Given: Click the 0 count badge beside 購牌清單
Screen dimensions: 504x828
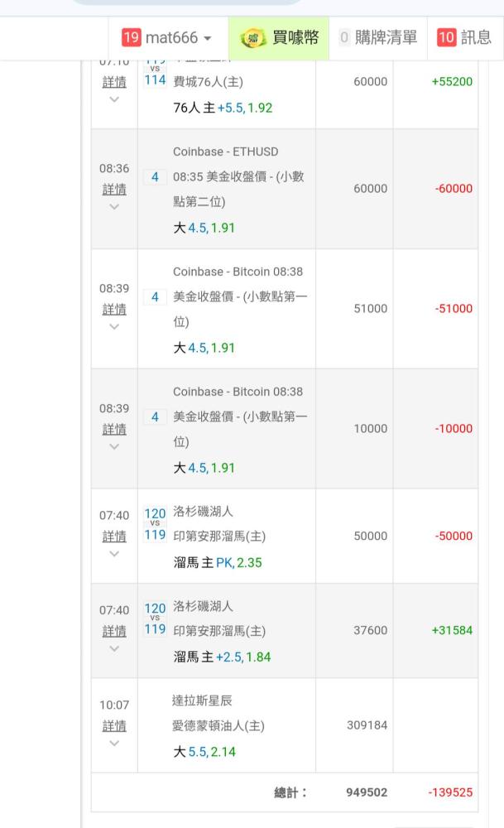Looking at the screenshot, I should [x=344, y=37].
